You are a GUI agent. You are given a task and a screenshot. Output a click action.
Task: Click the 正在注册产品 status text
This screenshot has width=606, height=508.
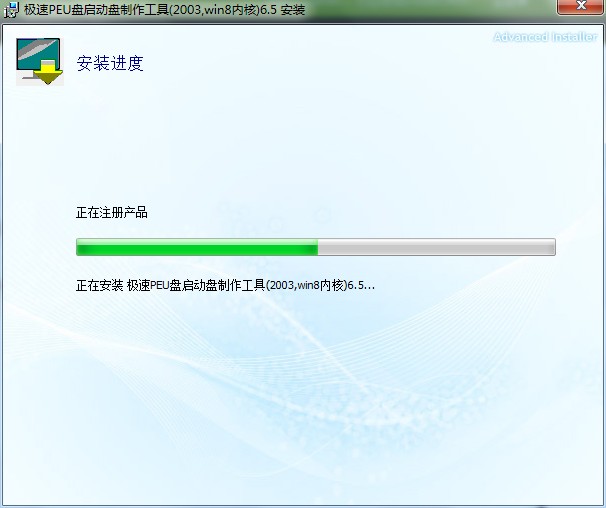[112, 213]
